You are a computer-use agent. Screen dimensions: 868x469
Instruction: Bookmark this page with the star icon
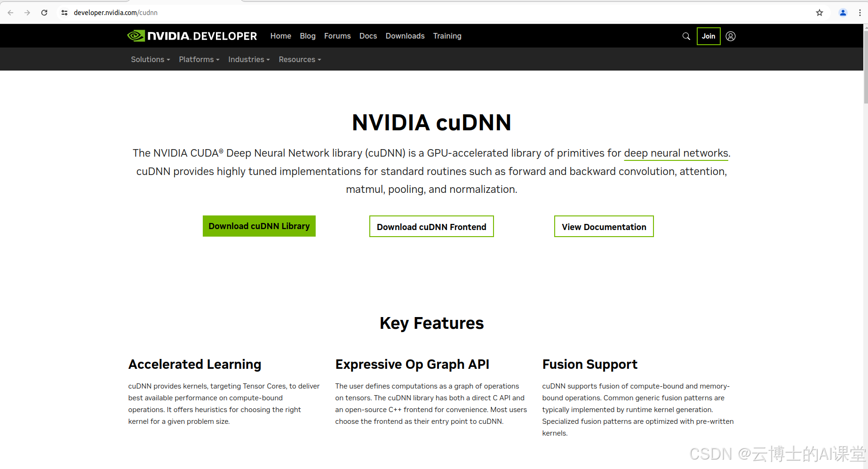pyautogui.click(x=820, y=13)
